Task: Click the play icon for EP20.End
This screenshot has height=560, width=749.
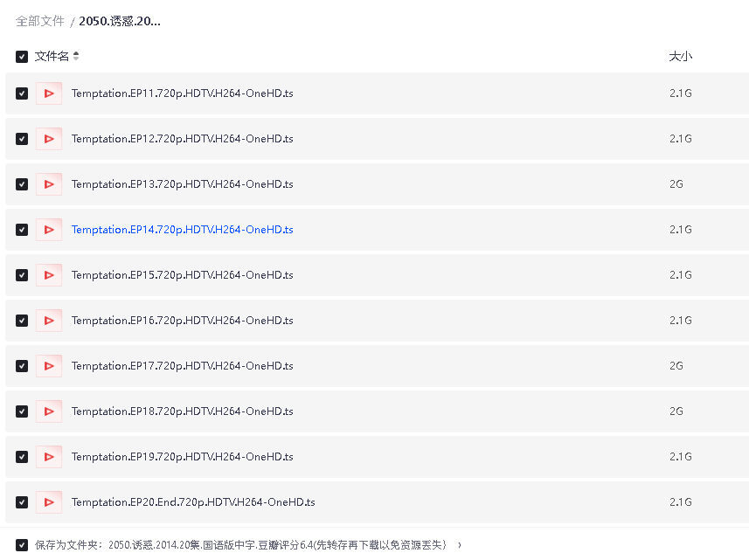Action: click(x=49, y=501)
